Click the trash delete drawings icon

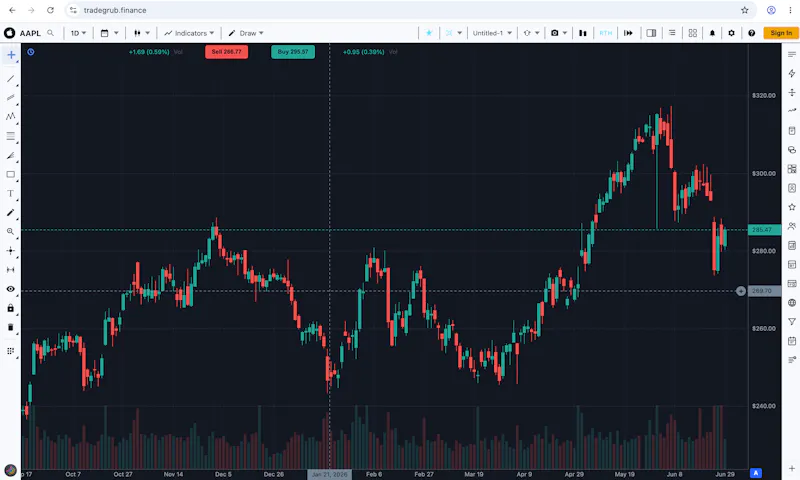point(10,327)
